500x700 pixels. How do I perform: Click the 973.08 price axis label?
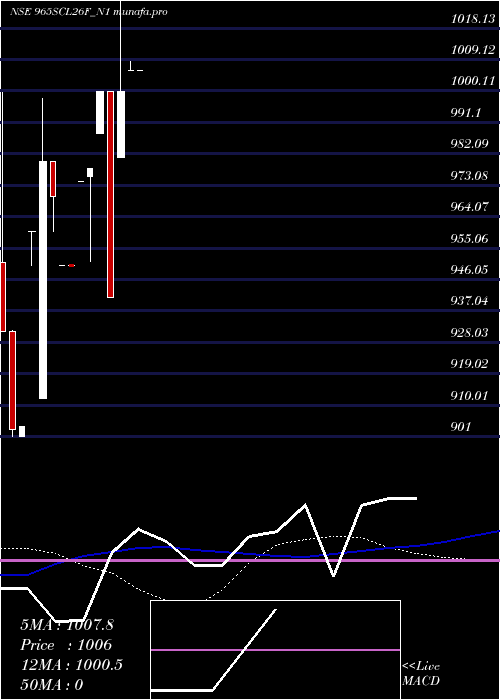pyautogui.click(x=469, y=175)
